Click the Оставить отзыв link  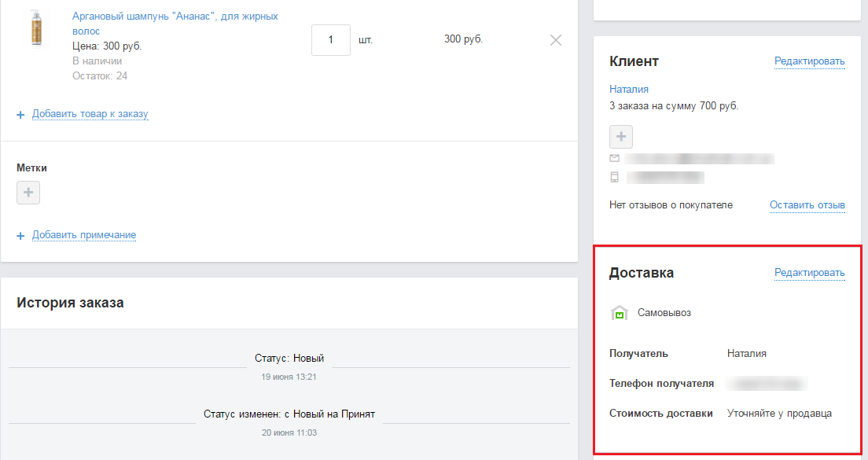pyautogui.click(x=807, y=205)
